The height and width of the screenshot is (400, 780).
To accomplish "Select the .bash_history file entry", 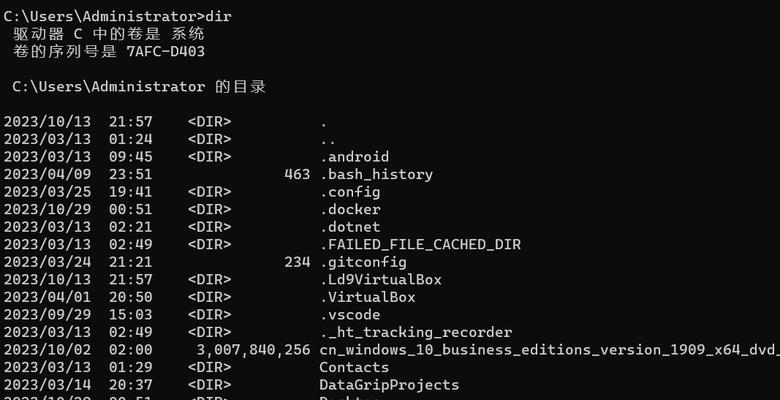I will pyautogui.click(x=376, y=175).
